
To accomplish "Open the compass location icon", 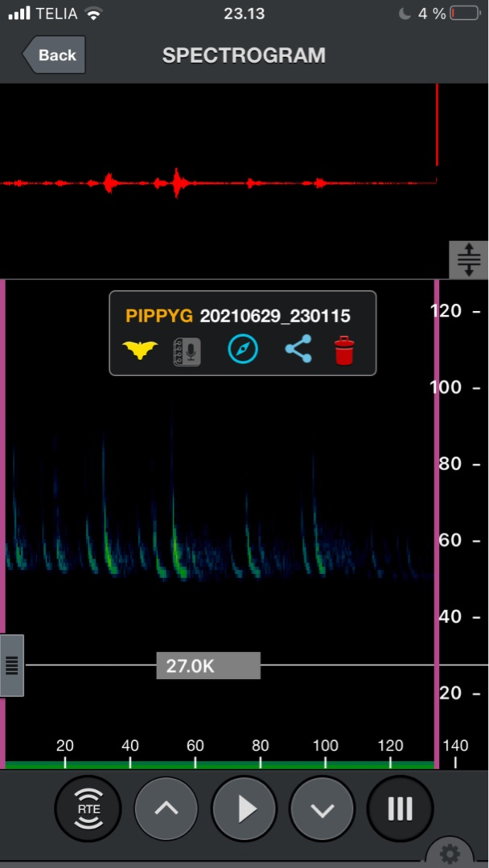I will pos(242,349).
